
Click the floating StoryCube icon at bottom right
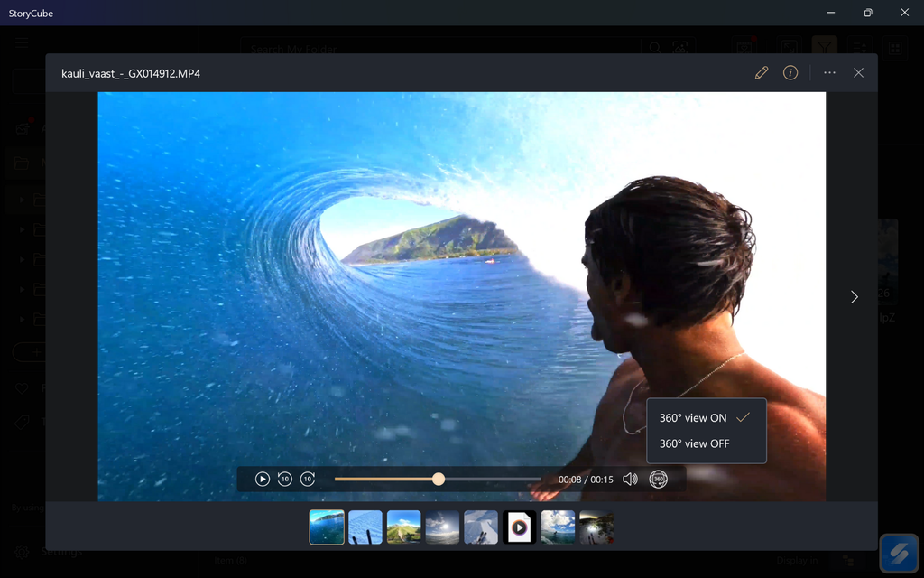click(899, 553)
